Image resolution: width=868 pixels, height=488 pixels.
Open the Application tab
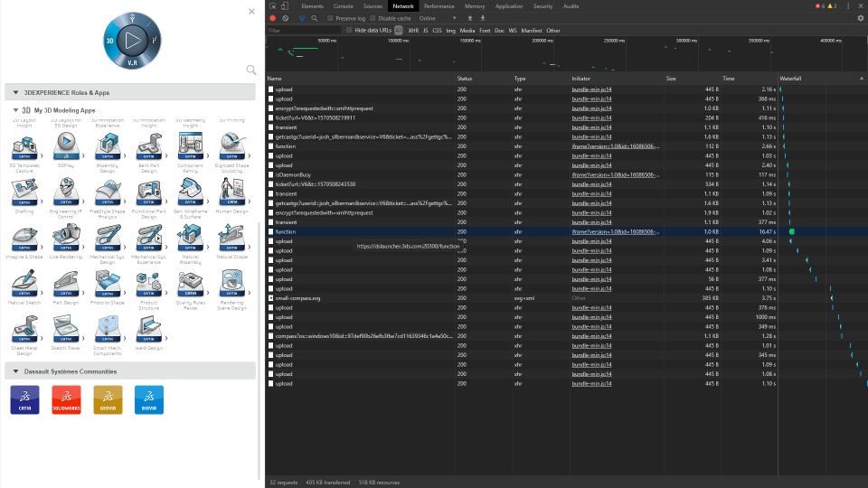point(509,6)
